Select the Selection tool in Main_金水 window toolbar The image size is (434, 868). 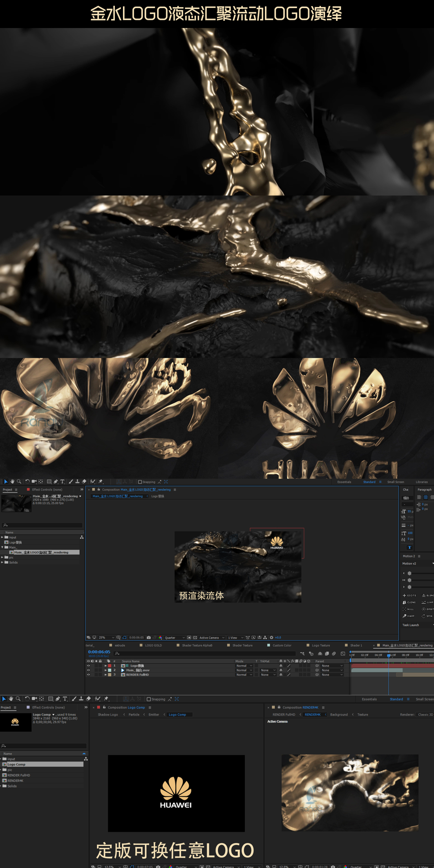pyautogui.click(x=5, y=482)
